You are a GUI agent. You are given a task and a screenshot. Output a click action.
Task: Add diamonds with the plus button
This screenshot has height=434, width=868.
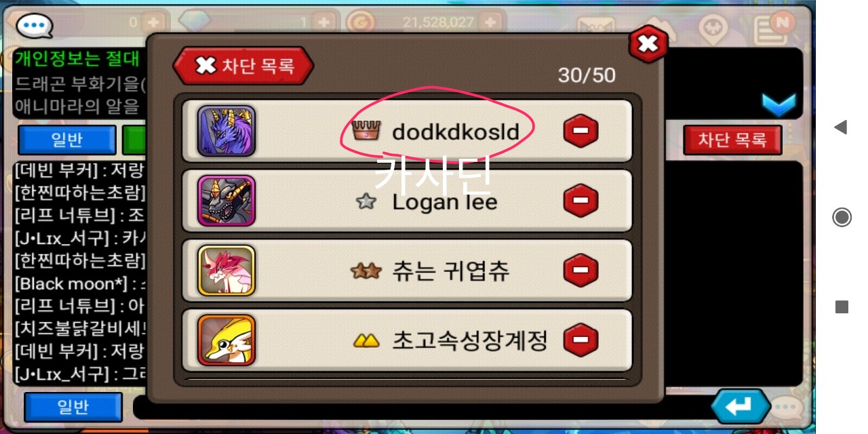coord(324,22)
